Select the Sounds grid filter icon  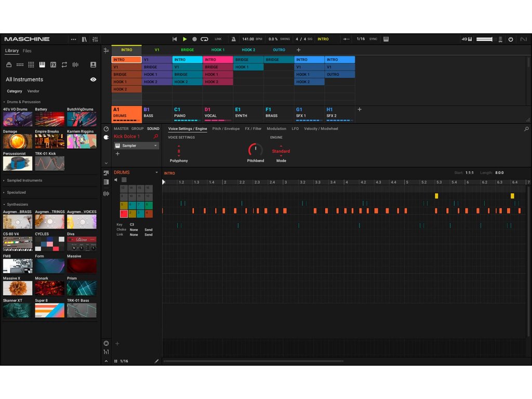pyautogui.click(x=31, y=64)
